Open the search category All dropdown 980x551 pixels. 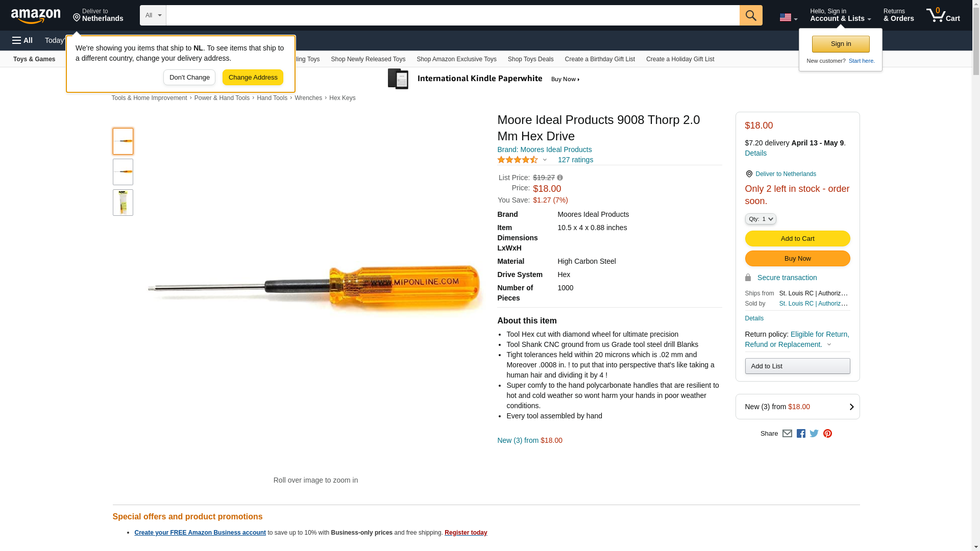pos(153,15)
